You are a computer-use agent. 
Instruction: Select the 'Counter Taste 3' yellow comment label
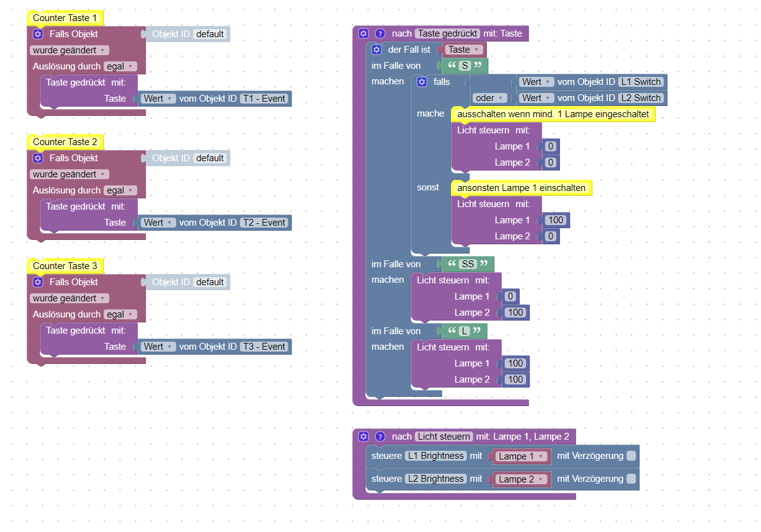(65, 266)
